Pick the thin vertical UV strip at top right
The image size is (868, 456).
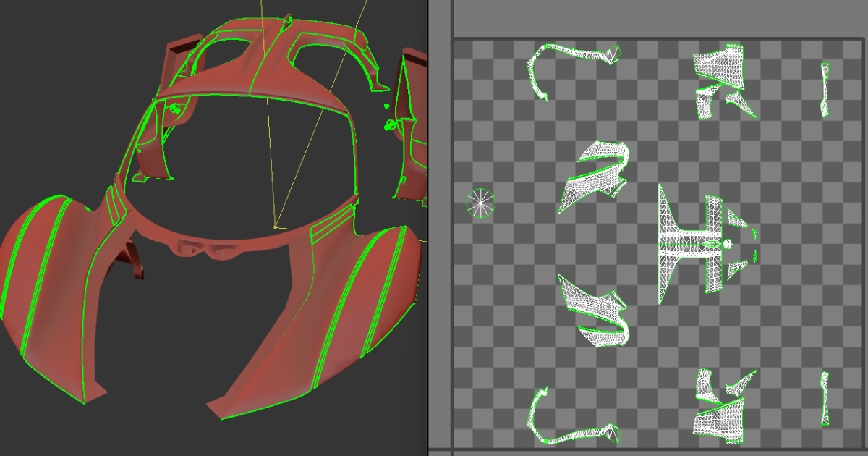(825, 89)
